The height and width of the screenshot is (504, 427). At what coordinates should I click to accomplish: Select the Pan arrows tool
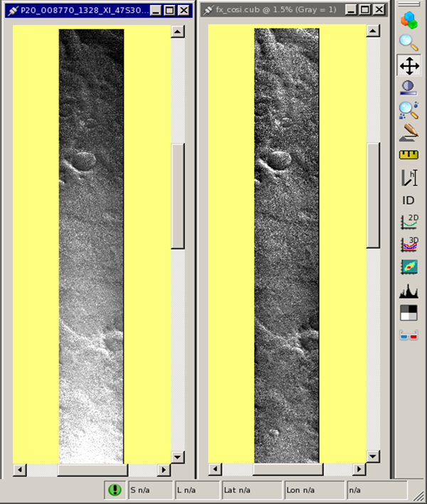pos(408,66)
